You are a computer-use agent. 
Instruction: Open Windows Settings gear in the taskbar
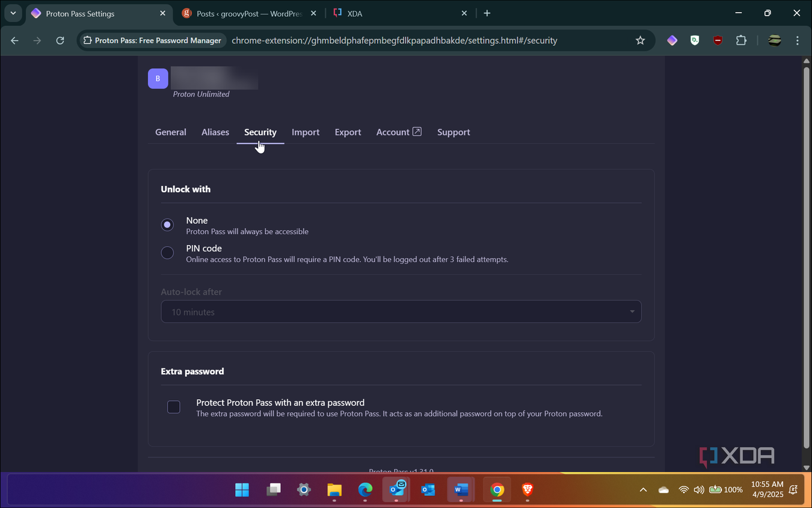coord(304,490)
